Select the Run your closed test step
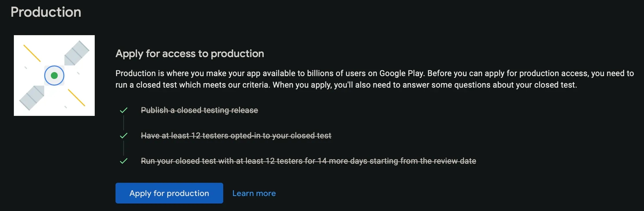 308,161
